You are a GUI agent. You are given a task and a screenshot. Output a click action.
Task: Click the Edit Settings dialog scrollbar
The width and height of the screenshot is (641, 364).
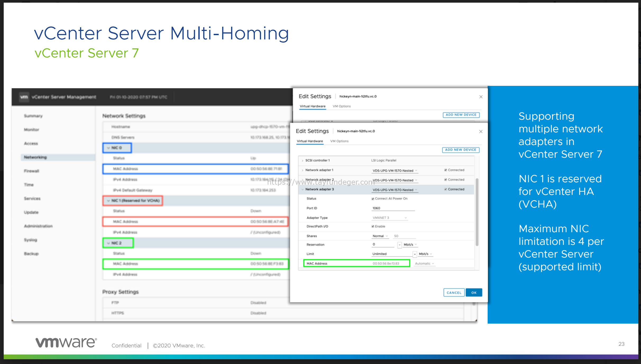pyautogui.click(x=477, y=212)
